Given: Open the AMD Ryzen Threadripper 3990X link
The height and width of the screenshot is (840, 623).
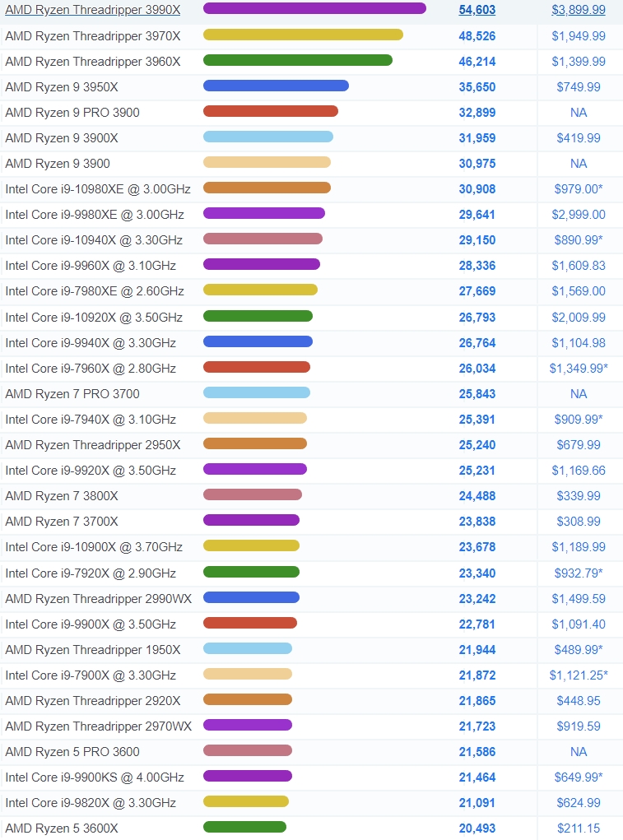Looking at the screenshot, I should (93, 10).
